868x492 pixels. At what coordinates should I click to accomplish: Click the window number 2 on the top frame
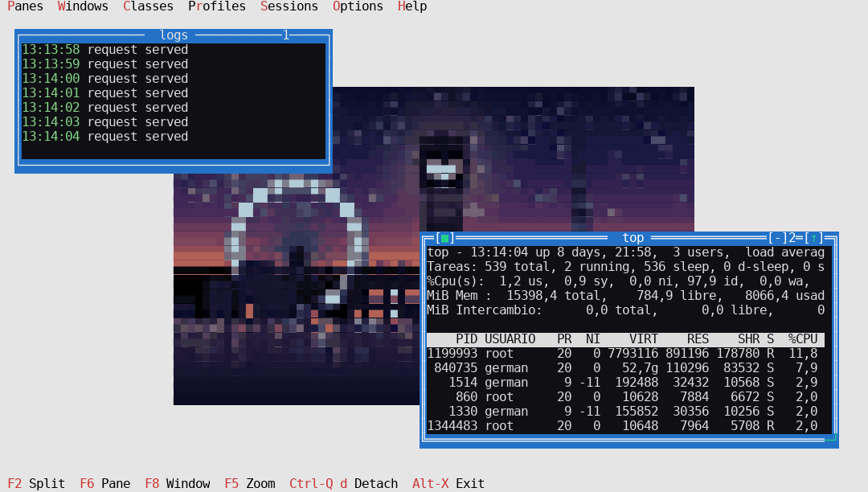792,239
